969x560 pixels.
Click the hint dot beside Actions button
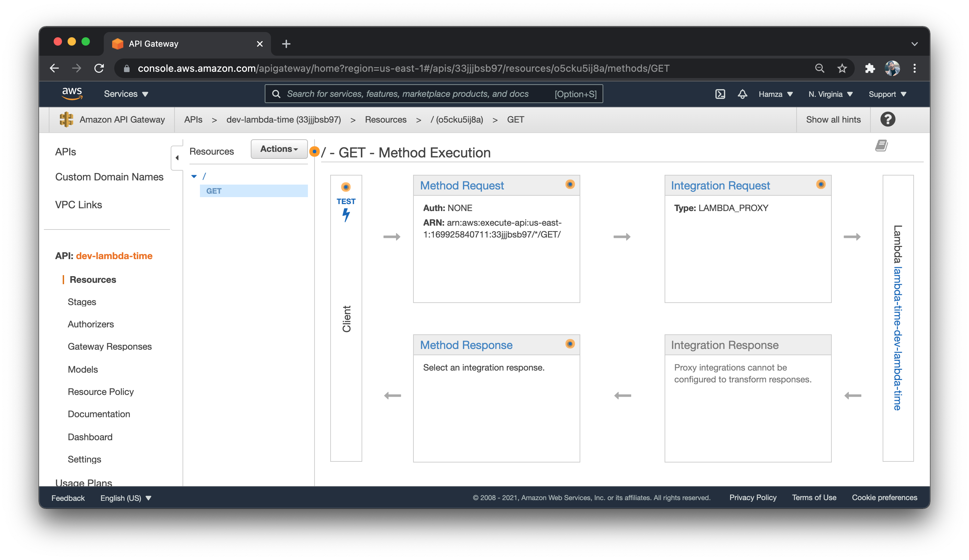(x=314, y=151)
